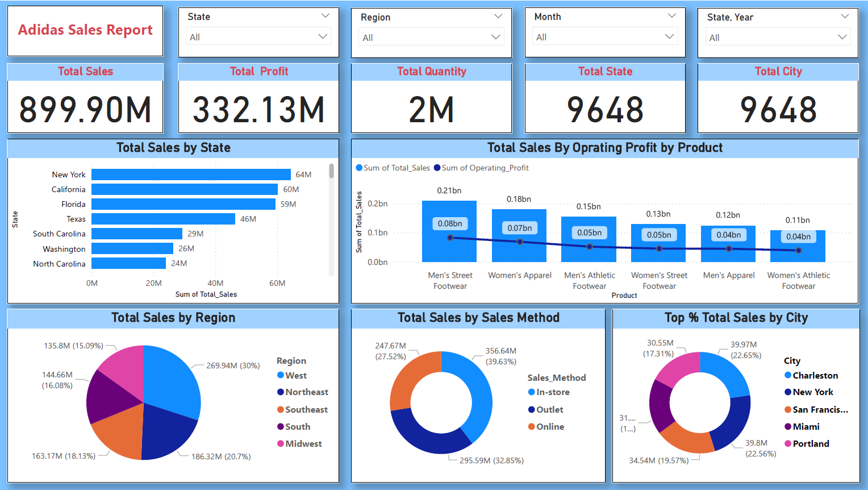Screen dimensions: 868x490
Task: Select the Outlet legend marker
Action: coord(532,409)
